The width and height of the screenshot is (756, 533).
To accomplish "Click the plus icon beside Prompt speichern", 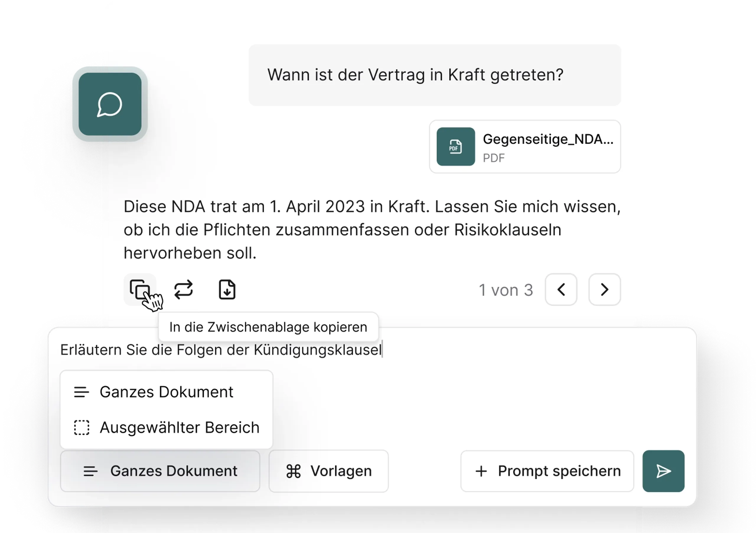I will (x=481, y=471).
